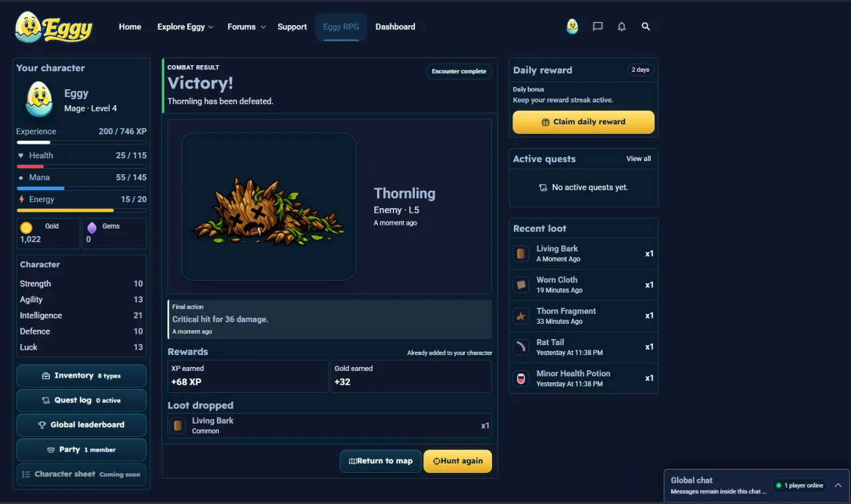Click the Gold coin icon
Viewport: 851px width, 504px height.
26,227
